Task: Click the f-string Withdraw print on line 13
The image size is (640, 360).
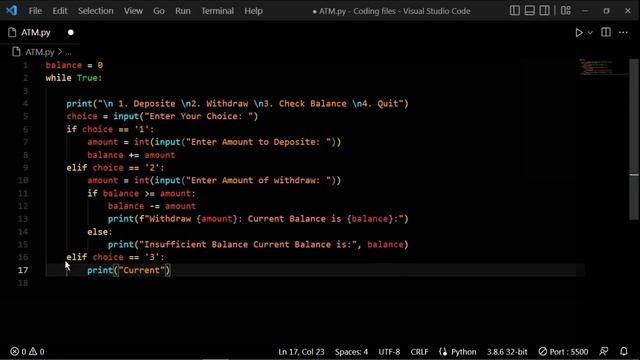Action: click(258, 219)
